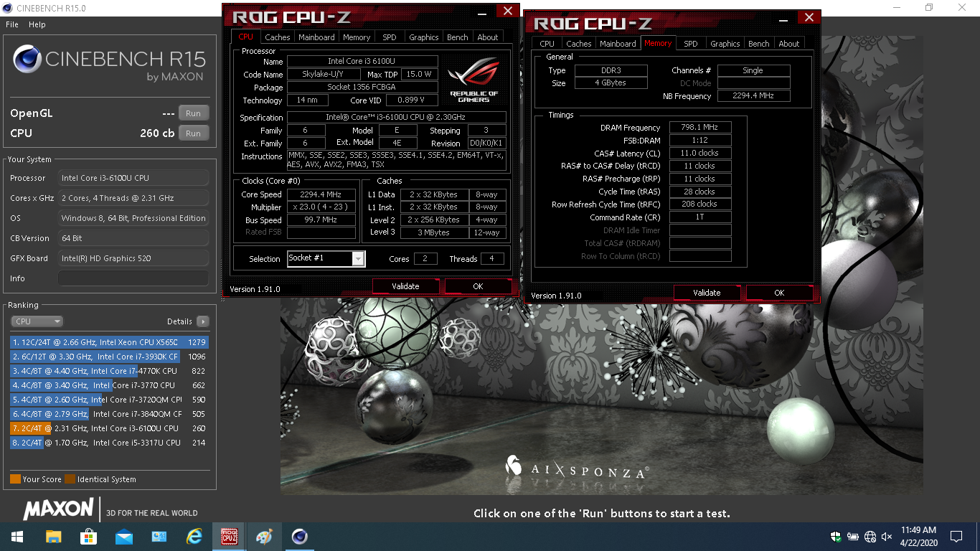Click the Republic of Gamers logo

(x=473, y=79)
